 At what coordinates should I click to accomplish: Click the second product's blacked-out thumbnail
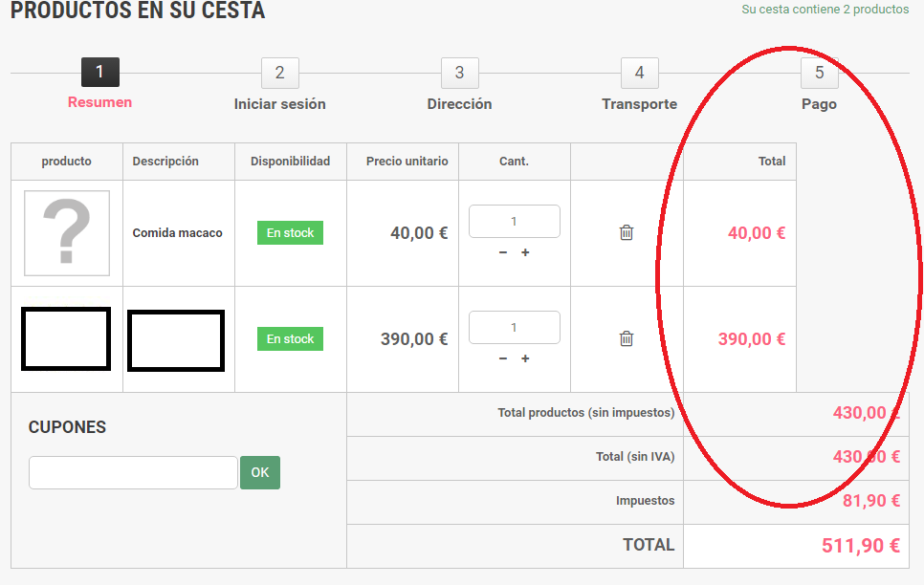pos(66,339)
